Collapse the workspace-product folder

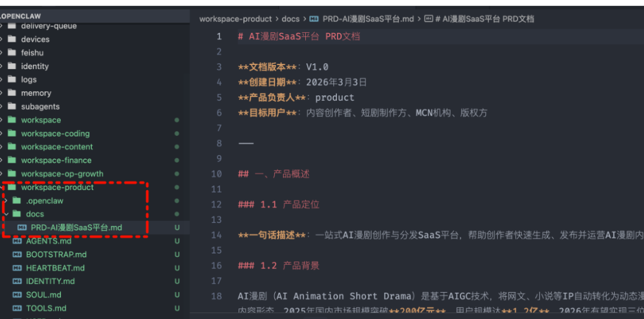[x=57, y=187]
